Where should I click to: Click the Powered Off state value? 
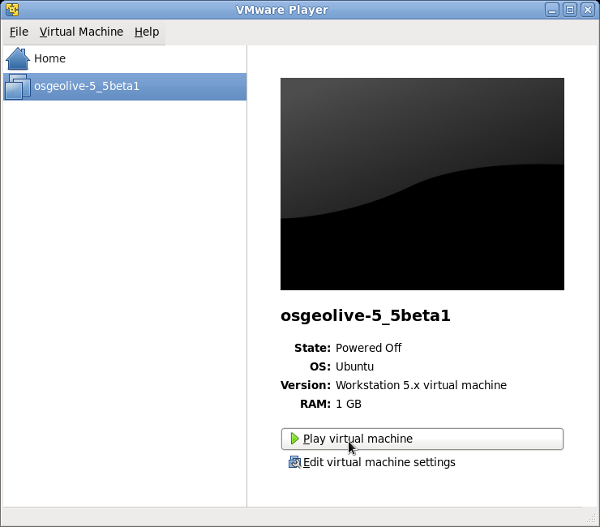[x=368, y=348]
